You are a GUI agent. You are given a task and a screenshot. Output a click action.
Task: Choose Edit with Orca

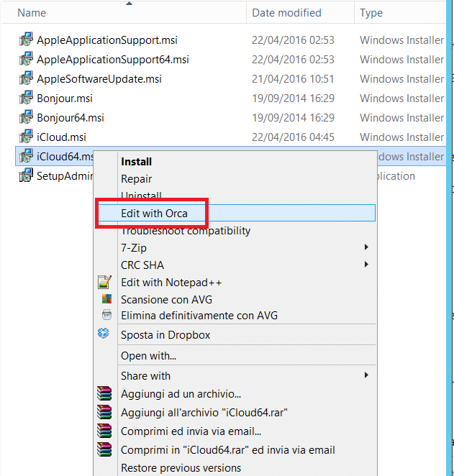click(x=154, y=213)
